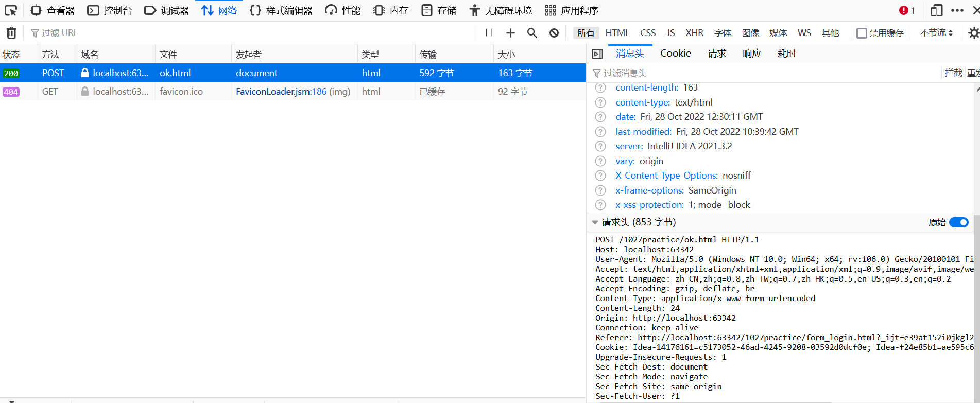Collapse the request details pane

coord(597,54)
